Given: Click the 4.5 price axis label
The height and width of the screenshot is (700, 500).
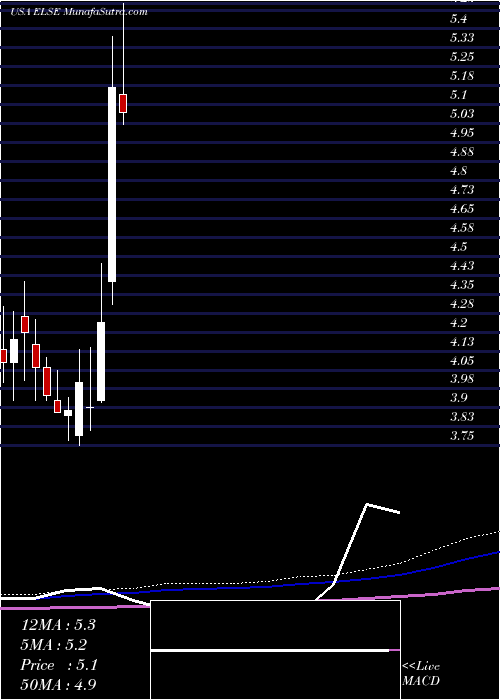Looking at the screenshot, I should (x=459, y=246).
